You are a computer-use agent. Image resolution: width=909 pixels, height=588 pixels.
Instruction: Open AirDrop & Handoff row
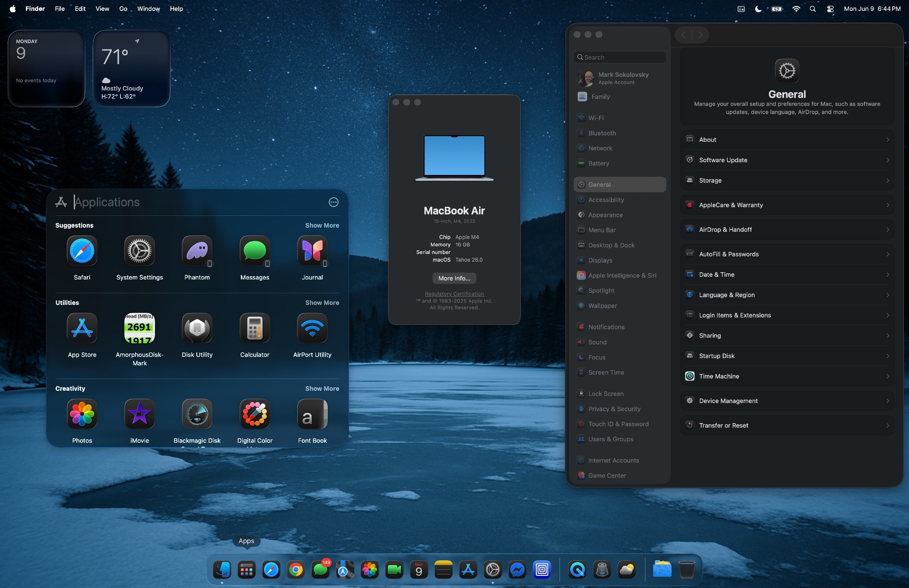coord(787,229)
